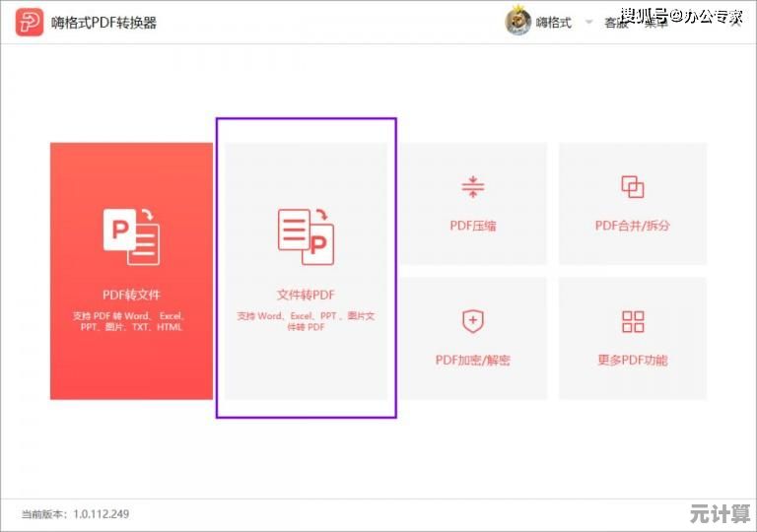Click the PDF合并/拆分 overlapping squares icon
757x532 pixels.
pos(633,187)
